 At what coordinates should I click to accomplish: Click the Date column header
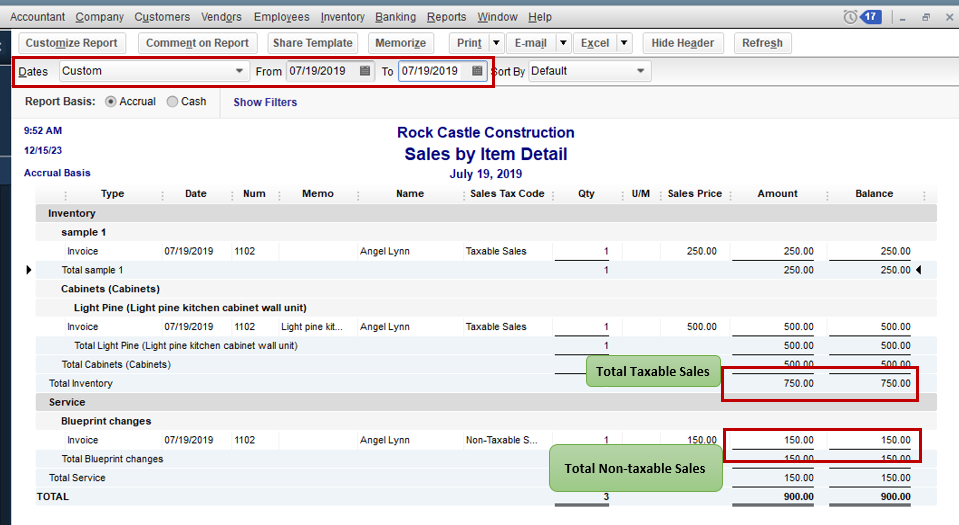[196, 193]
